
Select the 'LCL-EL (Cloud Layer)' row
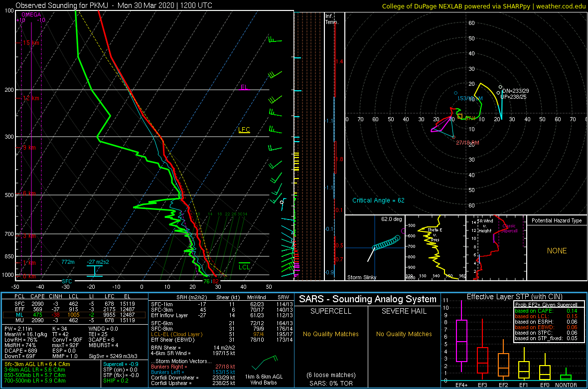tap(221, 334)
